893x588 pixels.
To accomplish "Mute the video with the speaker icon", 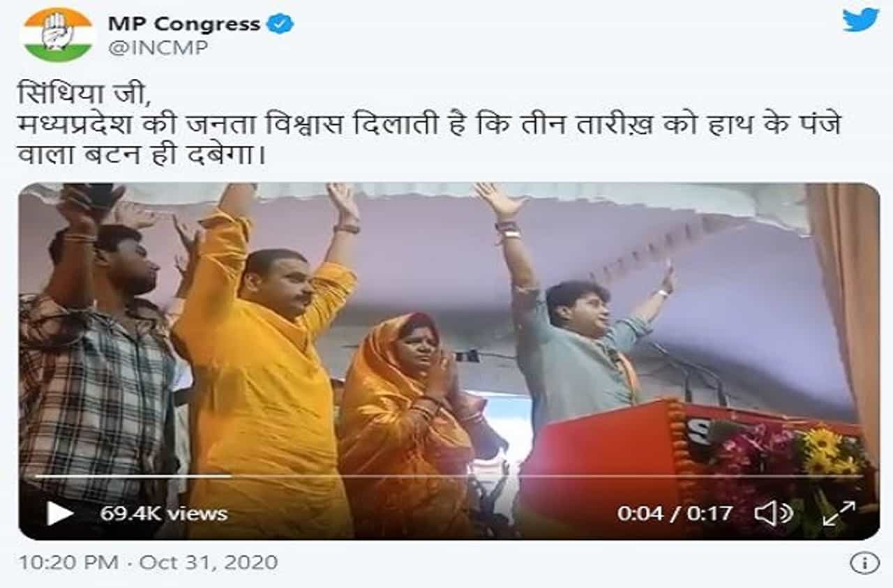I will pos(774,514).
